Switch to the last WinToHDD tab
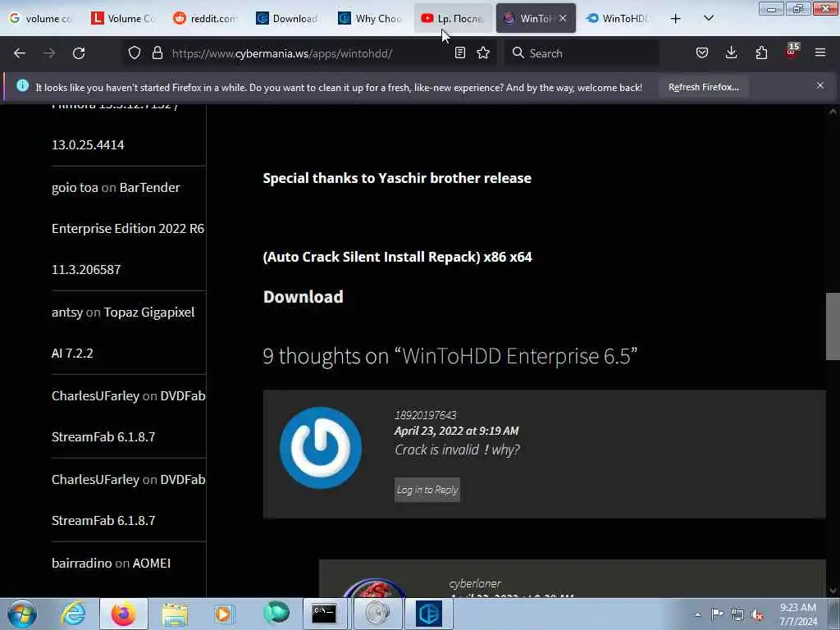The image size is (840, 630). (x=617, y=18)
